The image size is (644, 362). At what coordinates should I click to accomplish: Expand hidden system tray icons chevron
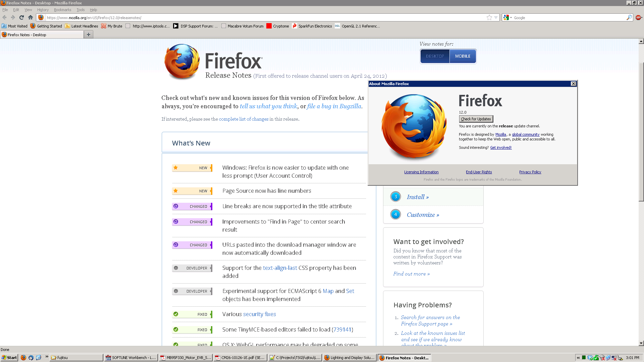point(578,358)
